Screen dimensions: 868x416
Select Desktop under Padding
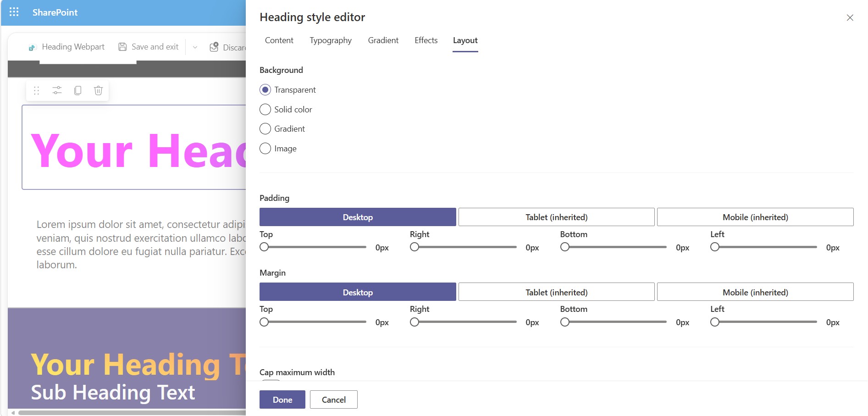pos(358,217)
